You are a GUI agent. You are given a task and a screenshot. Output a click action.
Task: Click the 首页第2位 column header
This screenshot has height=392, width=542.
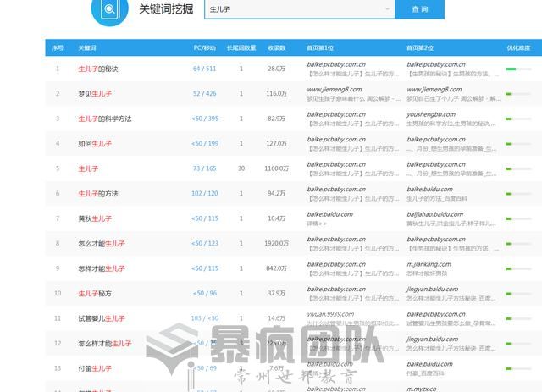(420, 47)
